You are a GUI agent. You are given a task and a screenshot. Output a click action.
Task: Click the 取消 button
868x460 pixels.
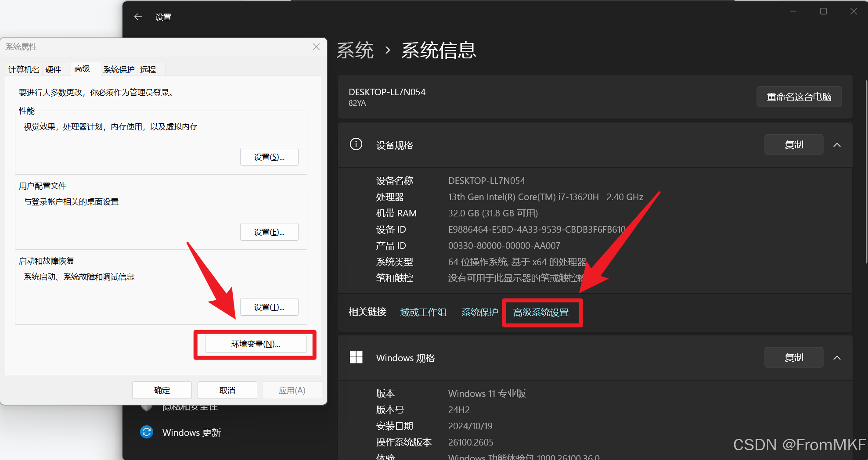[227, 390]
